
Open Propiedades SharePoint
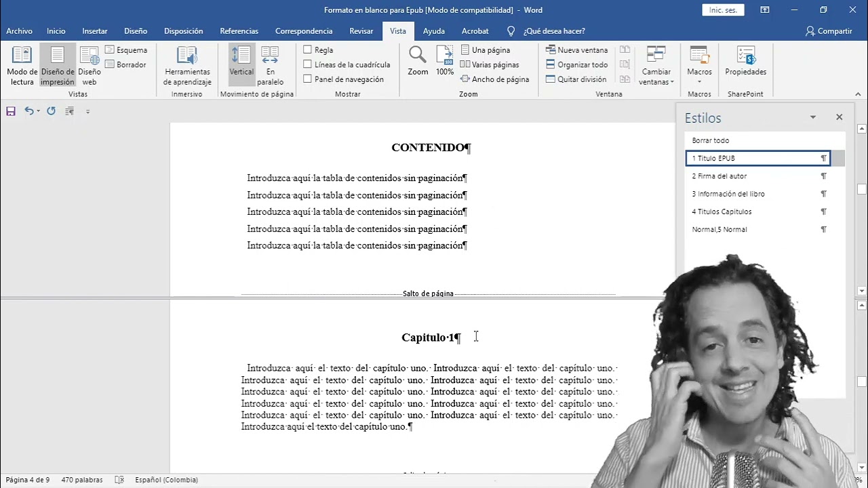[745, 62]
